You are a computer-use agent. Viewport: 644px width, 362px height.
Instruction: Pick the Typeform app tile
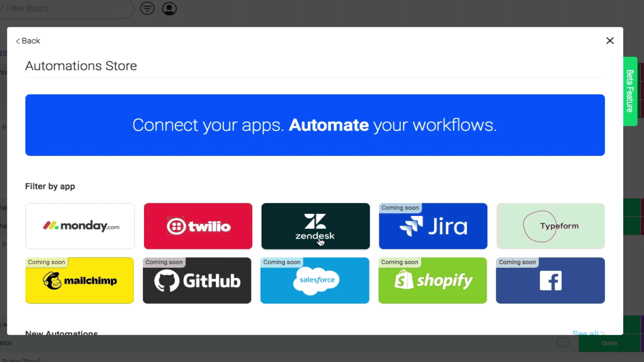click(551, 226)
